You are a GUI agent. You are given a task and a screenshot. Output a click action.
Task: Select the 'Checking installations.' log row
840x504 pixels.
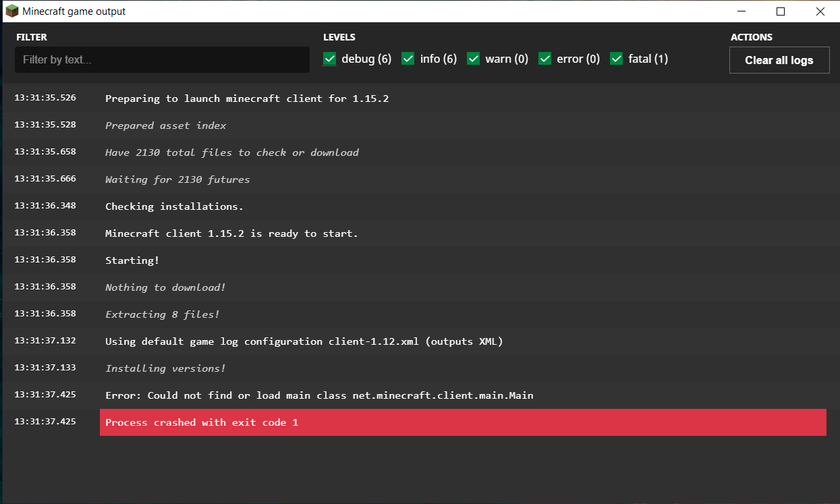click(174, 206)
